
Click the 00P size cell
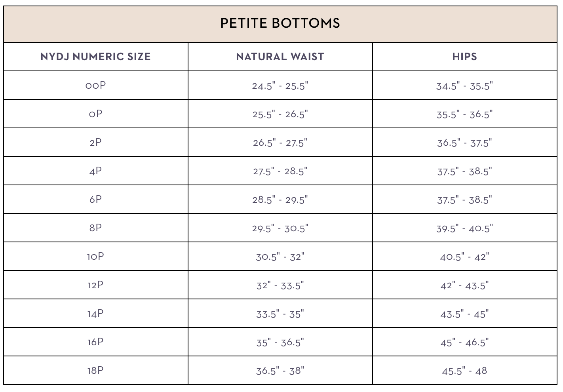click(95, 86)
